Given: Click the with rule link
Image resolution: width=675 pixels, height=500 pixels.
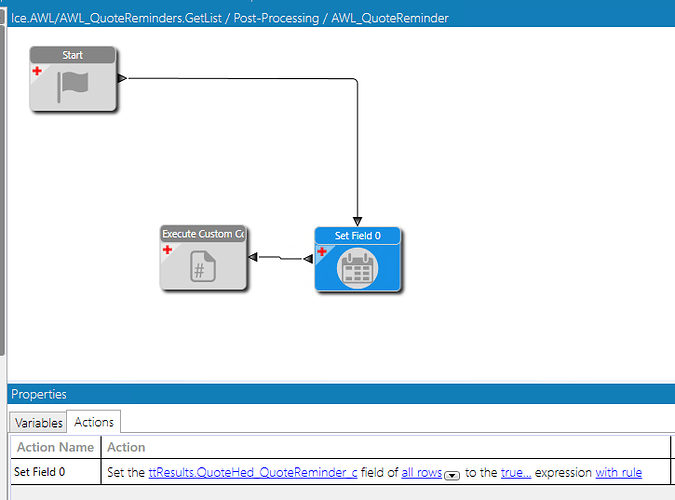Looking at the screenshot, I should click(x=619, y=472).
